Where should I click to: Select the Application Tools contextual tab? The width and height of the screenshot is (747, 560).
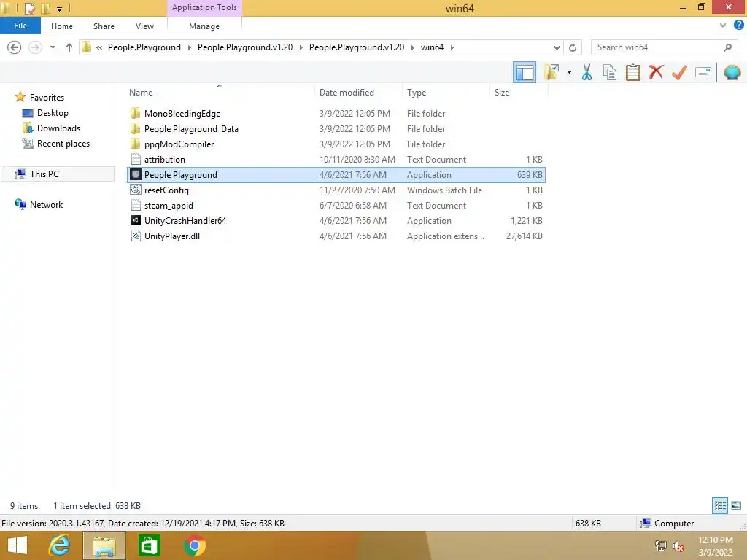[204, 7]
